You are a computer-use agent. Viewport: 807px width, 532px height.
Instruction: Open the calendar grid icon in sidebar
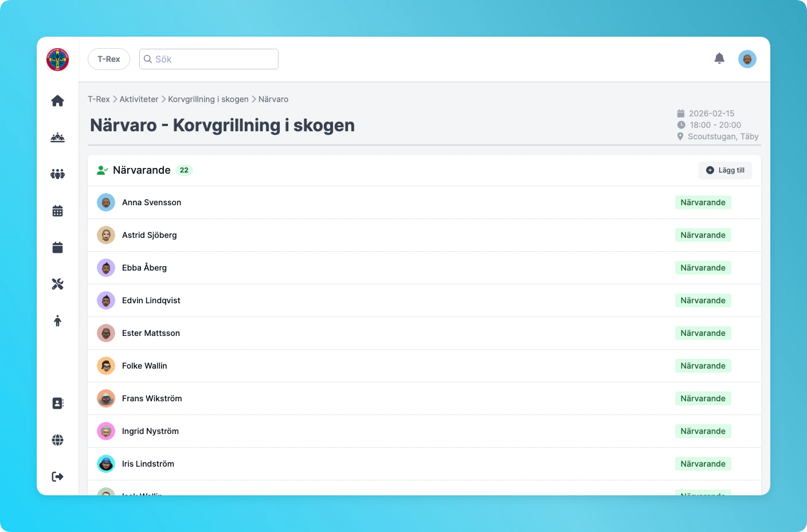(x=57, y=211)
